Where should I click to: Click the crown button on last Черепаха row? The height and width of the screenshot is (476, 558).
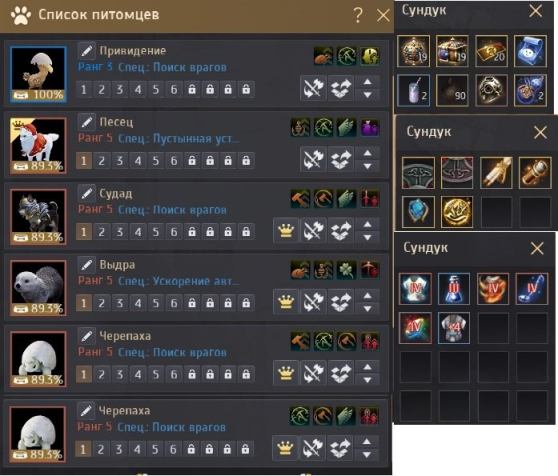point(285,448)
